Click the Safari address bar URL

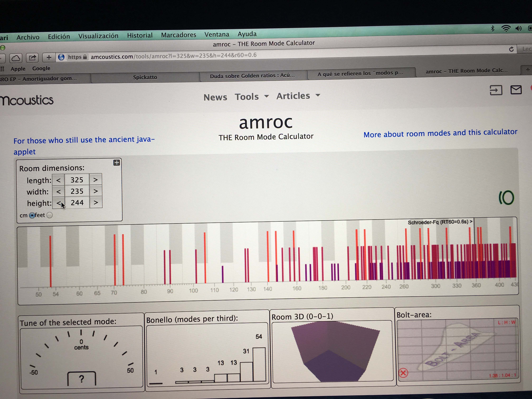(x=174, y=56)
